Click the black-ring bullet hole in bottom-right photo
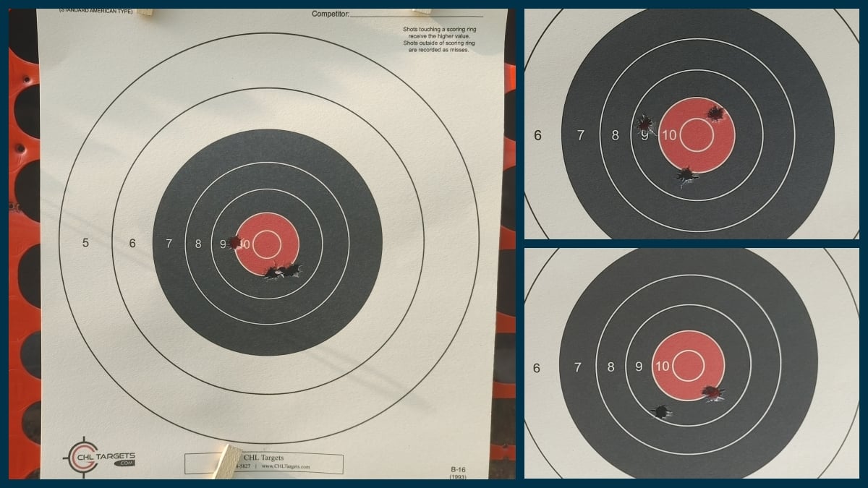Screen dimensions: 868x488 point(661,411)
